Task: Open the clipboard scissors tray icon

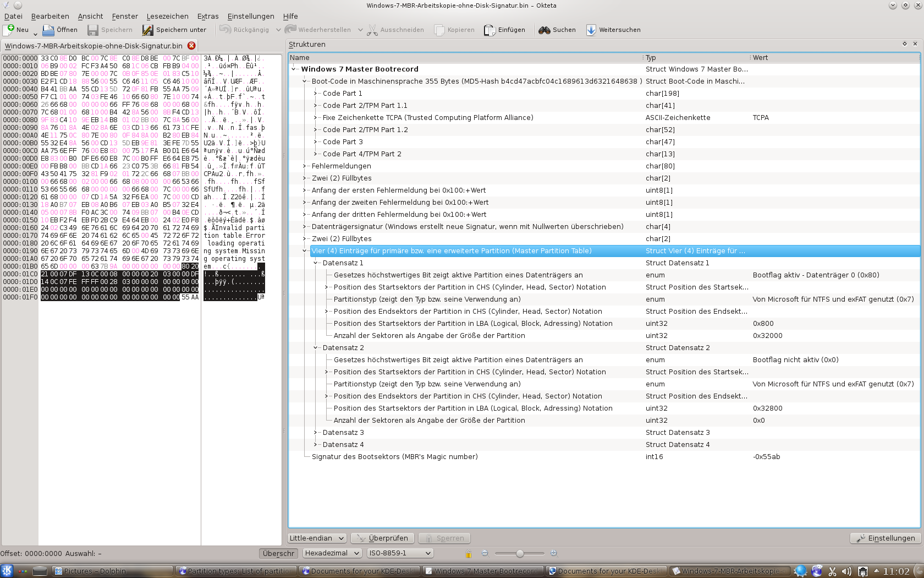Action: coord(832,571)
